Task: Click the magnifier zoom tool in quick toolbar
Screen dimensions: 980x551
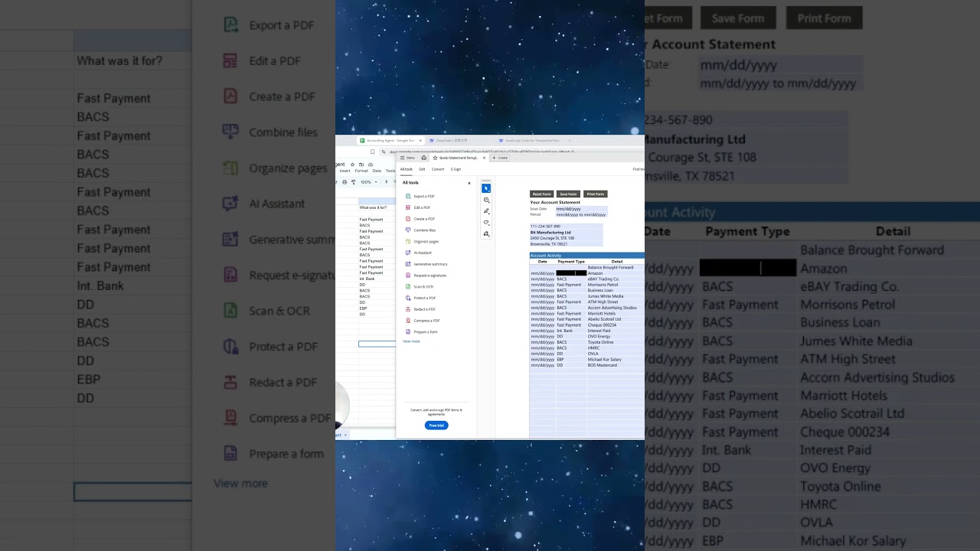Action: pyautogui.click(x=486, y=200)
